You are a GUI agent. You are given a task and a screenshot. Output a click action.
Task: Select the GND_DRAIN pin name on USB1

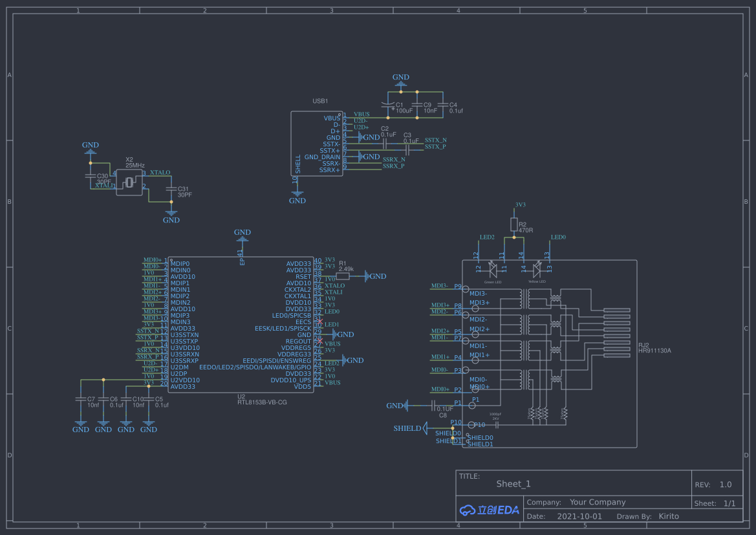click(x=322, y=157)
